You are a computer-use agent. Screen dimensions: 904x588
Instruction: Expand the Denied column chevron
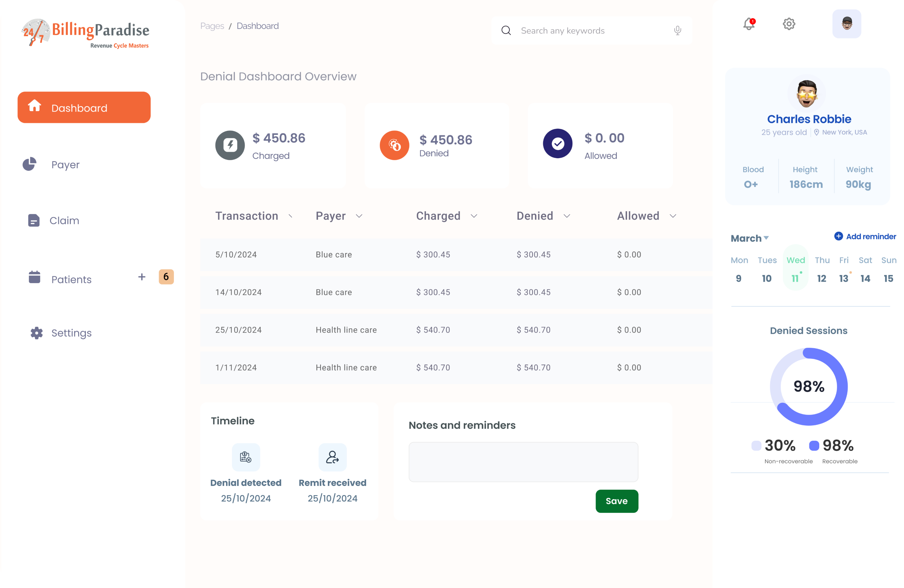tap(567, 216)
